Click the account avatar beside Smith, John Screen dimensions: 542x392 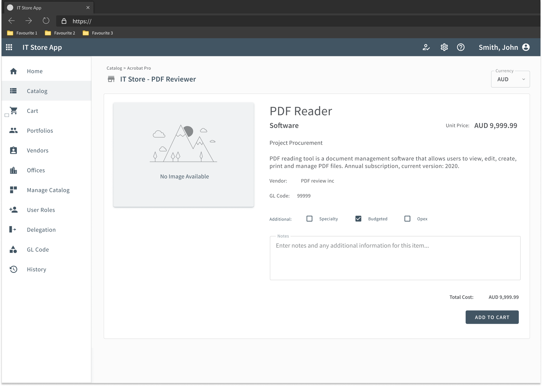pos(526,47)
